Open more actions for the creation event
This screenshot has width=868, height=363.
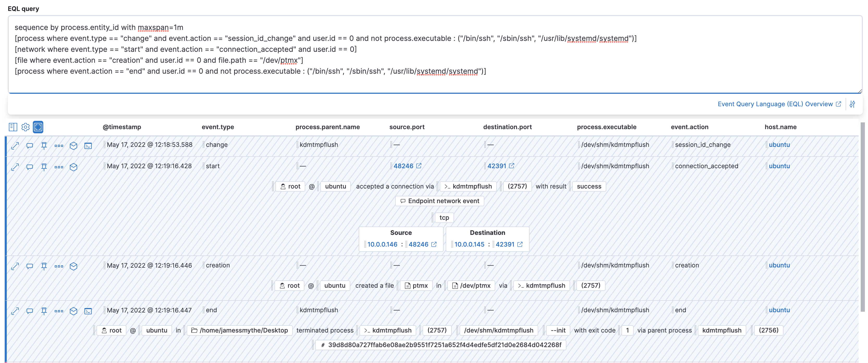click(x=59, y=266)
